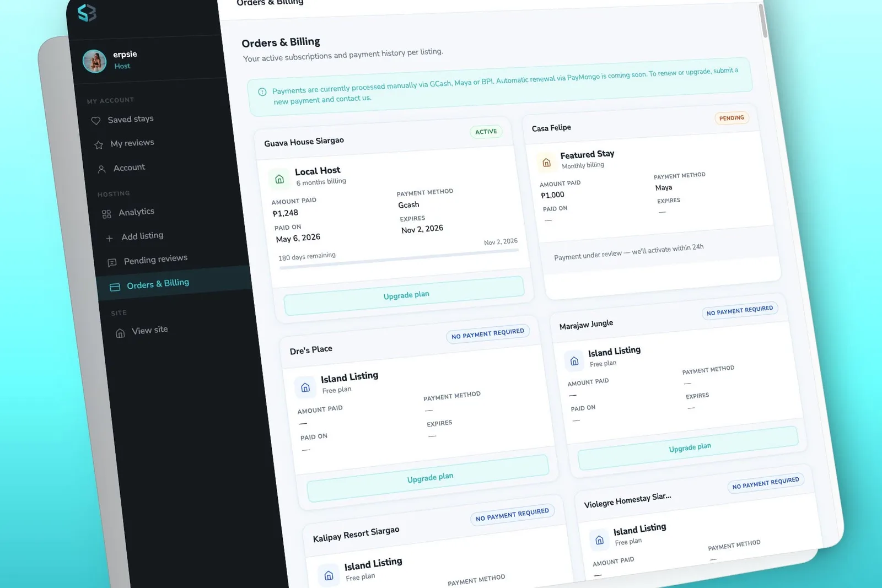Click the Marajaw Jungle listing title
The width and height of the screenshot is (882, 588).
[586, 325]
